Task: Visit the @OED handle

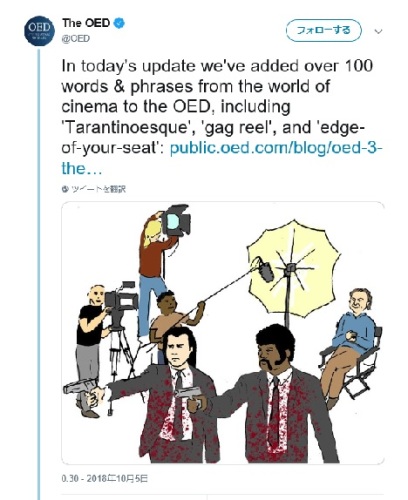Action: coord(76,39)
